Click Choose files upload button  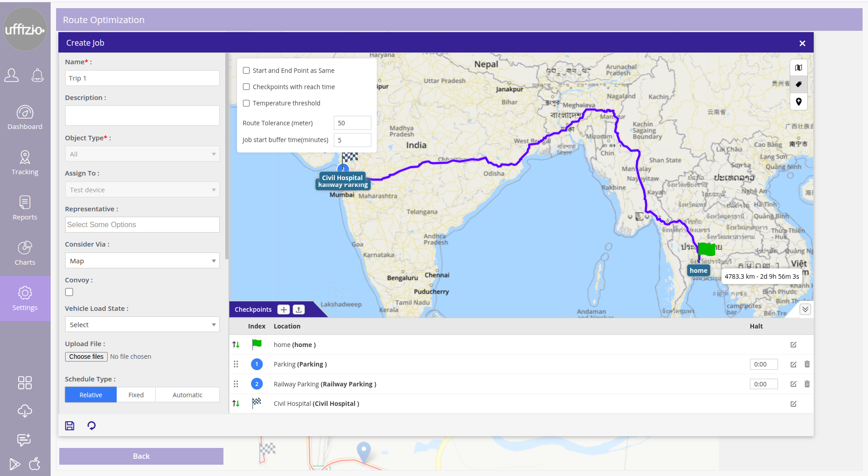(x=86, y=357)
